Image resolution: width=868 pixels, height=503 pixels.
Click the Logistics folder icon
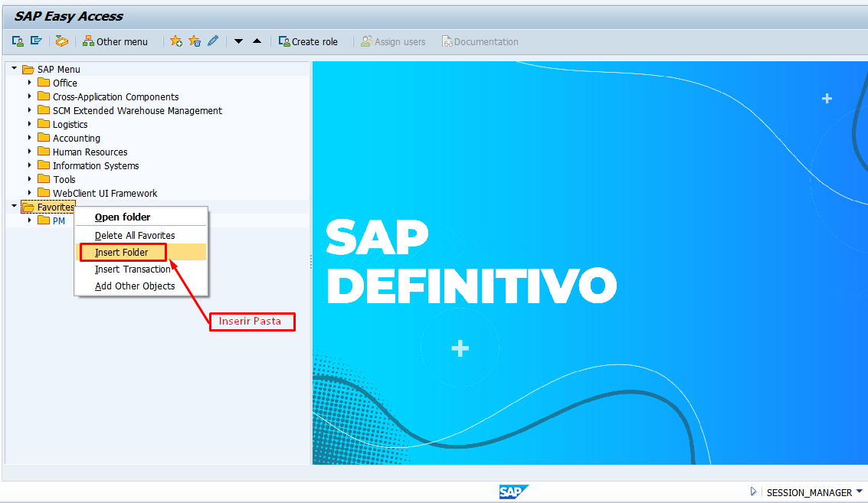(x=44, y=123)
